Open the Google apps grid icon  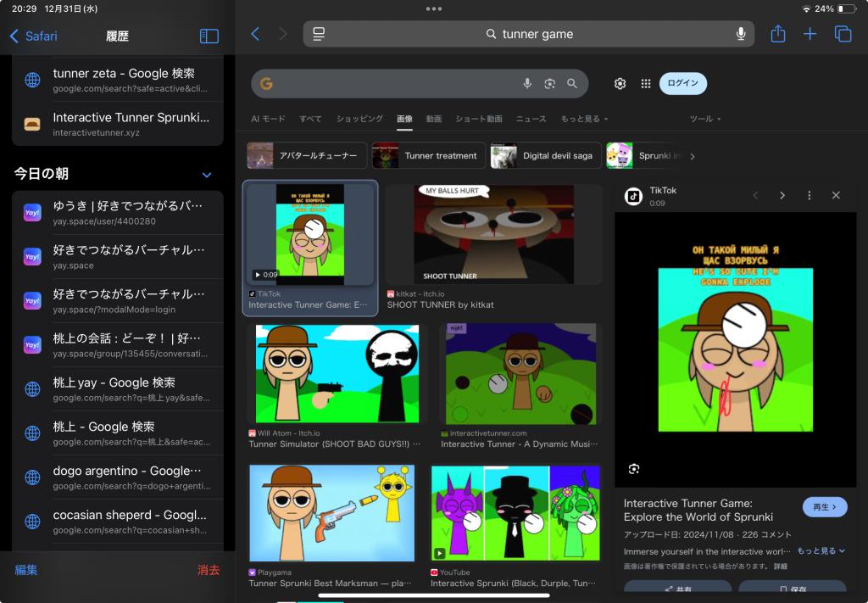click(646, 83)
